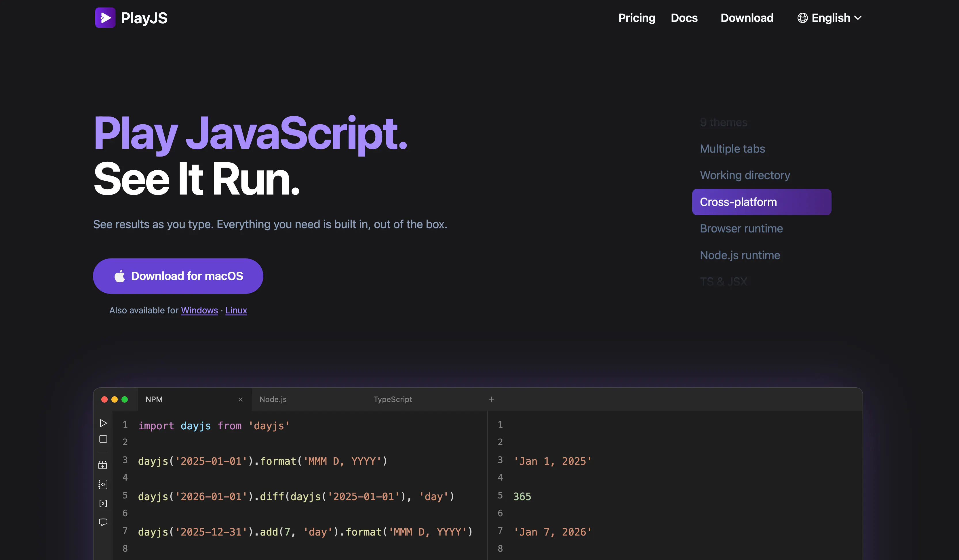This screenshot has height=560, width=959.
Task: Click the 'Jan 7, 2026' output
Action: [x=552, y=532]
